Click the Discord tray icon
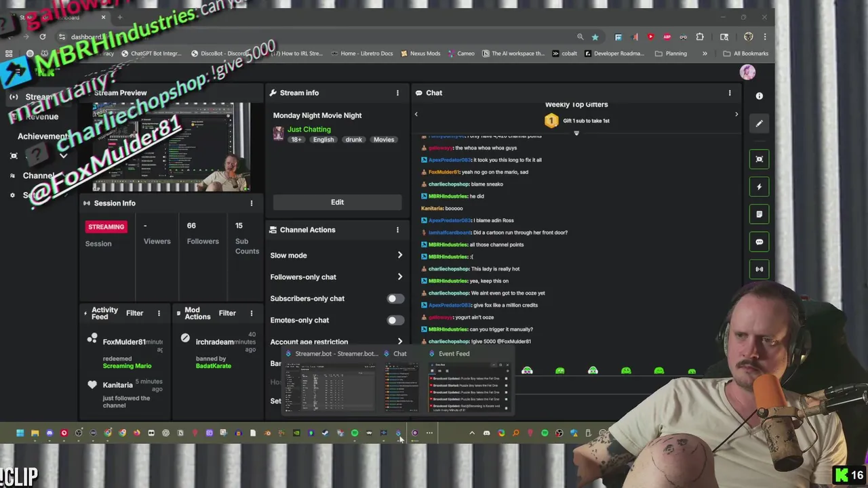868x488 pixels. (487, 433)
